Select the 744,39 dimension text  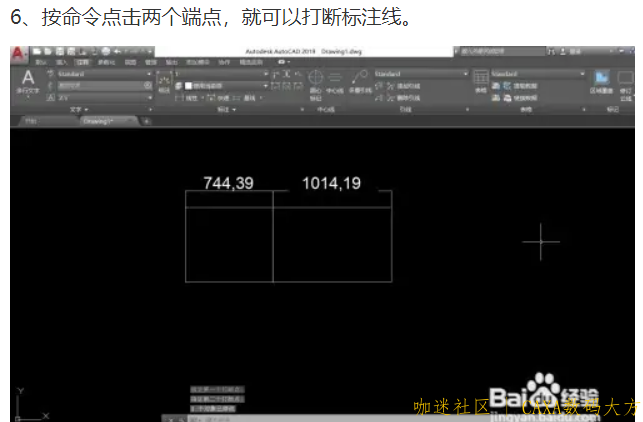click(x=228, y=183)
